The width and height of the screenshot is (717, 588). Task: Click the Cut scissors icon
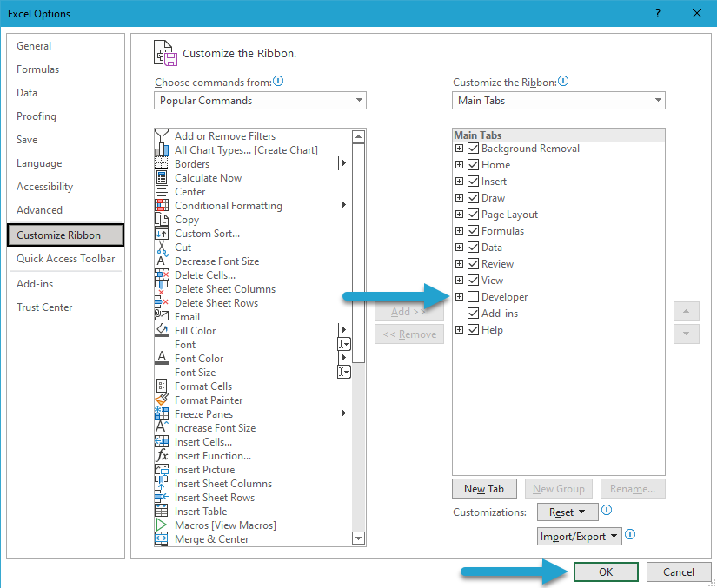(x=162, y=248)
